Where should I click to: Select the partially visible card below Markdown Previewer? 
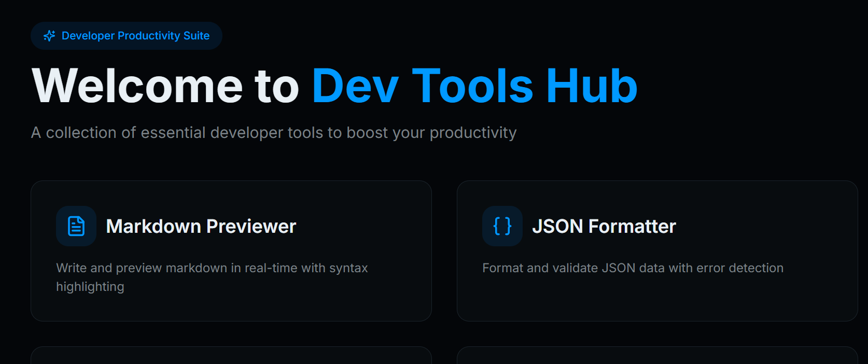(x=231, y=356)
